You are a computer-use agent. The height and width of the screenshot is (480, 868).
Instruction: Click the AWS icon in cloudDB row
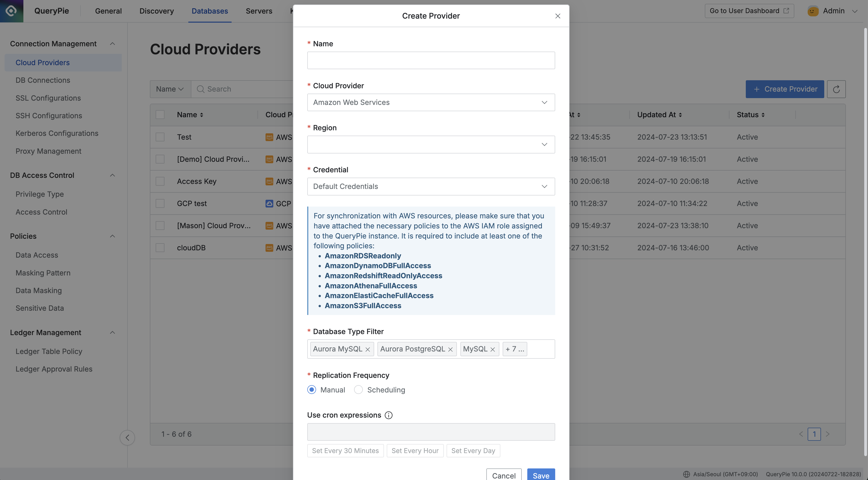[x=269, y=248]
